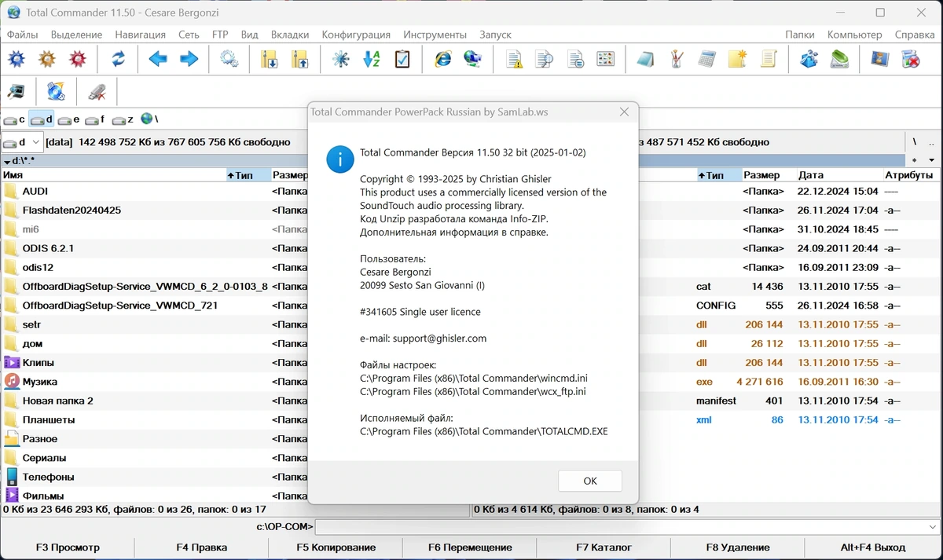This screenshot has height=560, width=943.
Task: Switch to drive z button
Action: pyautogui.click(x=123, y=119)
